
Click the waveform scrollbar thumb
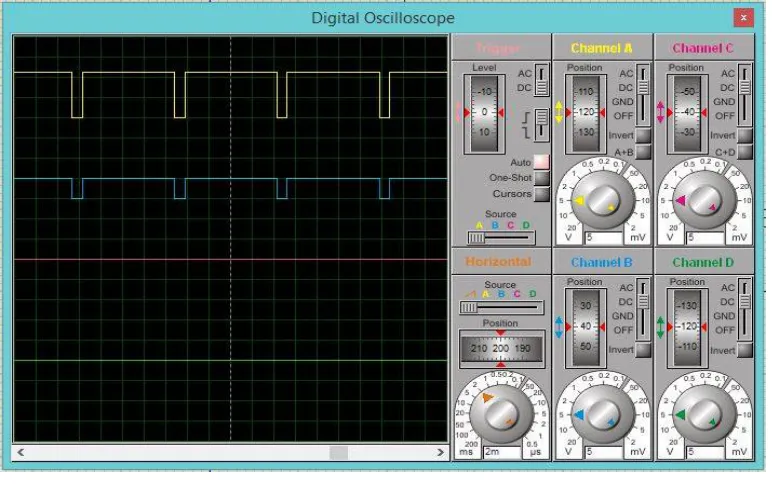339,452
